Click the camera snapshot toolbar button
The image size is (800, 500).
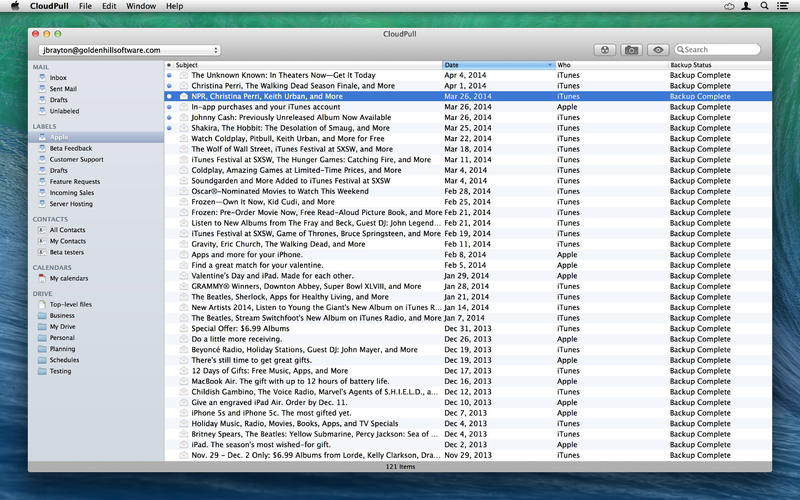click(631, 49)
